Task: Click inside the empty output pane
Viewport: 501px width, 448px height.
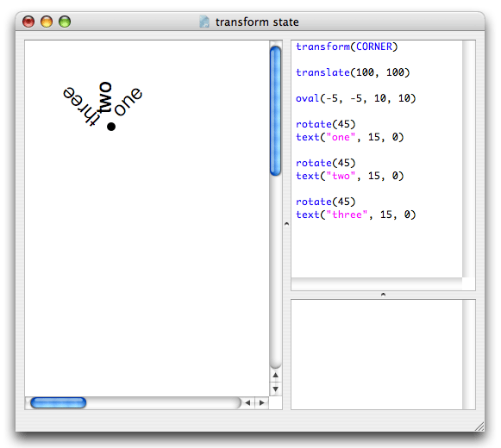Action: (x=377, y=354)
